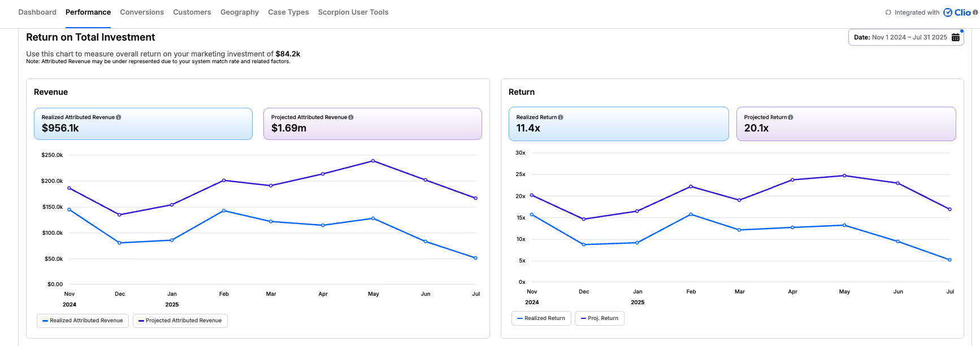Go to the Case Types tab
The width and height of the screenshot is (980, 346).
point(288,12)
